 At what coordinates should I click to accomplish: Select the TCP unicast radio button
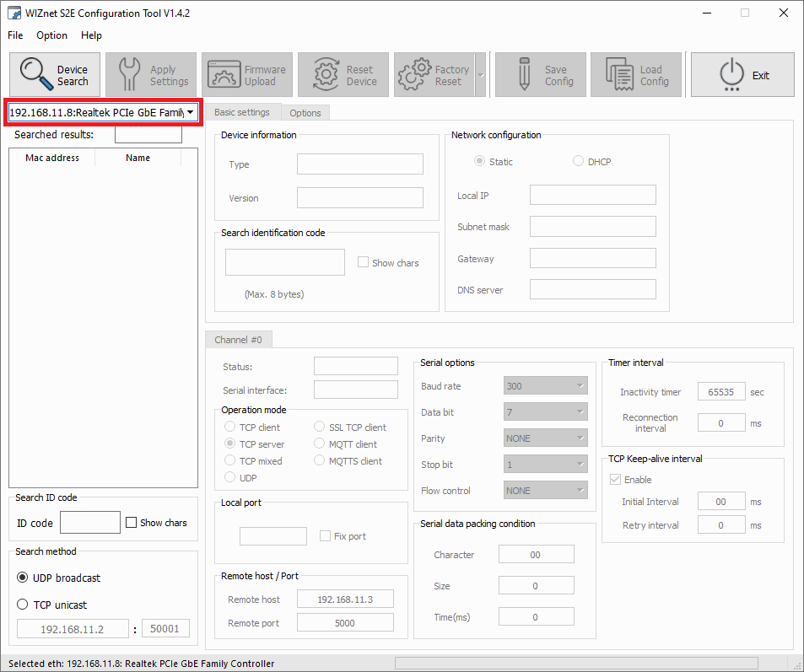pyautogui.click(x=23, y=605)
